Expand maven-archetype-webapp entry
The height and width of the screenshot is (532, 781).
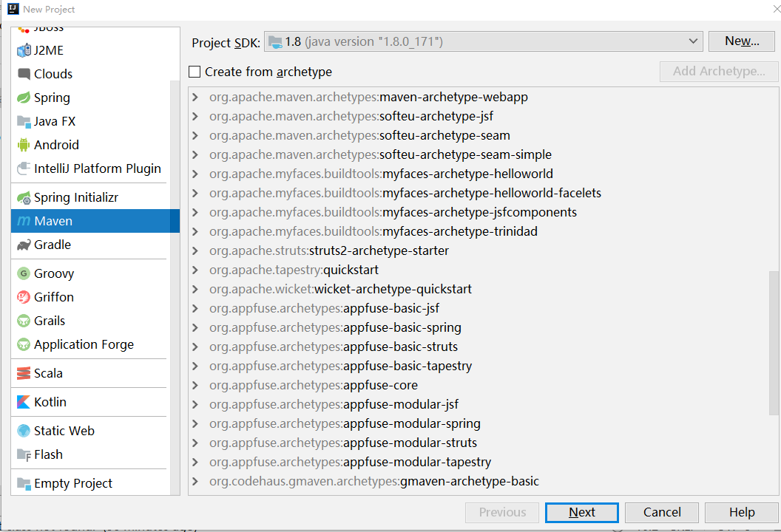[x=195, y=97]
